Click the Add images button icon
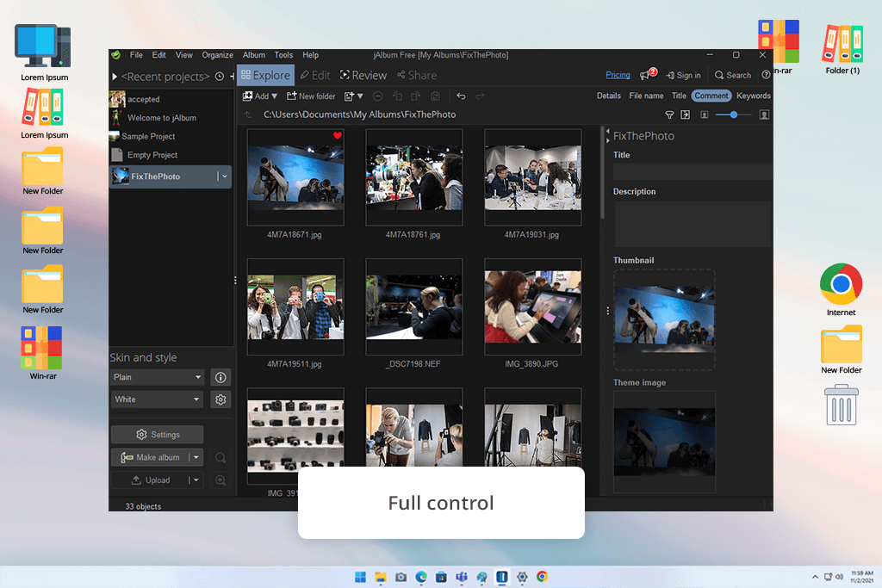Viewport: 882px width, 588px height. coord(247,96)
